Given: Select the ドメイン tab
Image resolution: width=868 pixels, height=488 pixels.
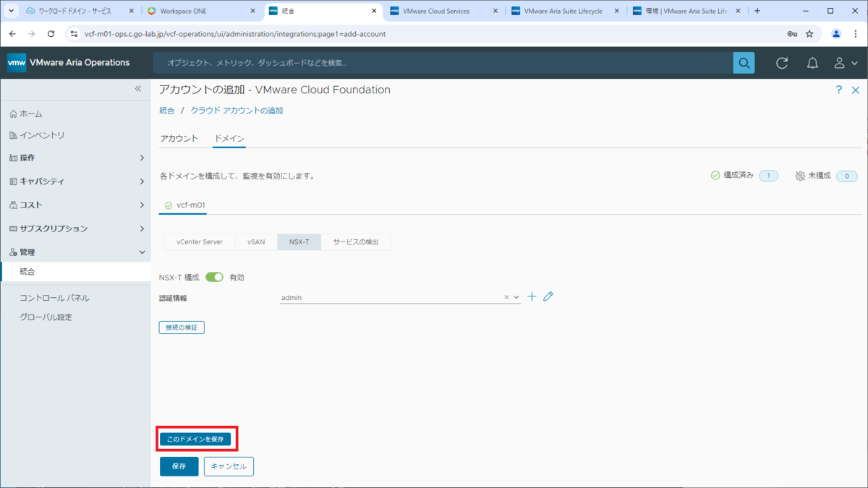Looking at the screenshot, I should 229,138.
